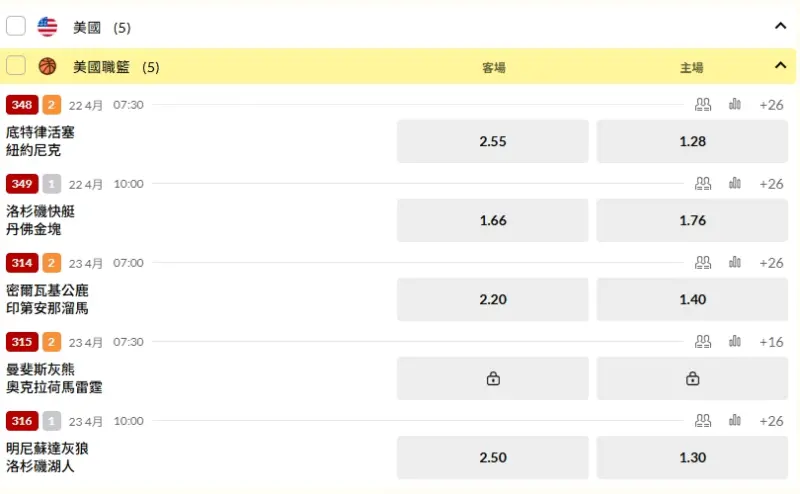Viewport: 800px width, 494px height.
Task: Select away odds 2.50 for 明尼蘇達灰狼
Action: coord(493,458)
